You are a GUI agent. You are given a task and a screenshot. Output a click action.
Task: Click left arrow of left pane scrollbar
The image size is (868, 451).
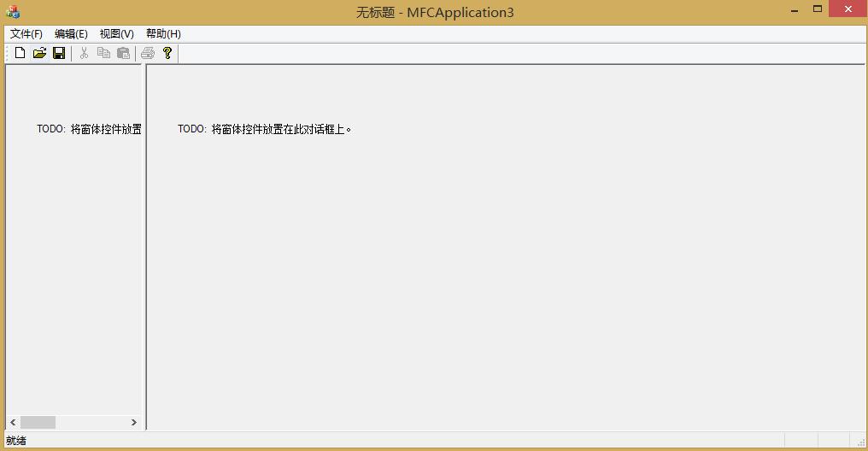(x=14, y=422)
